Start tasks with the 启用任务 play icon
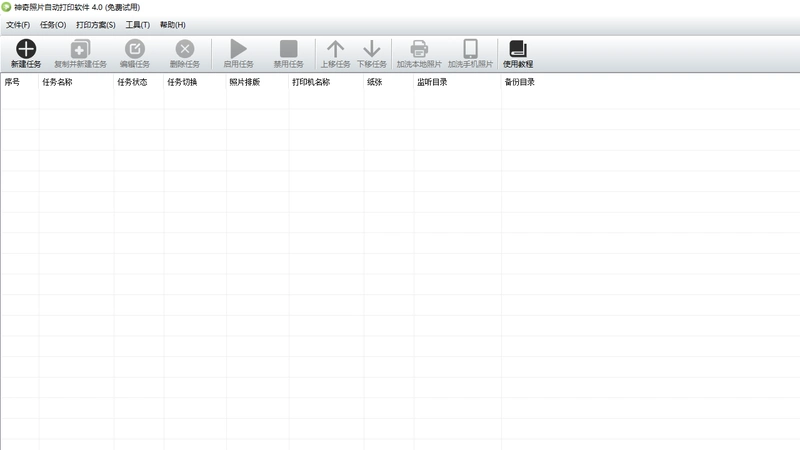Screen dimensions: 800x450 coord(238,49)
